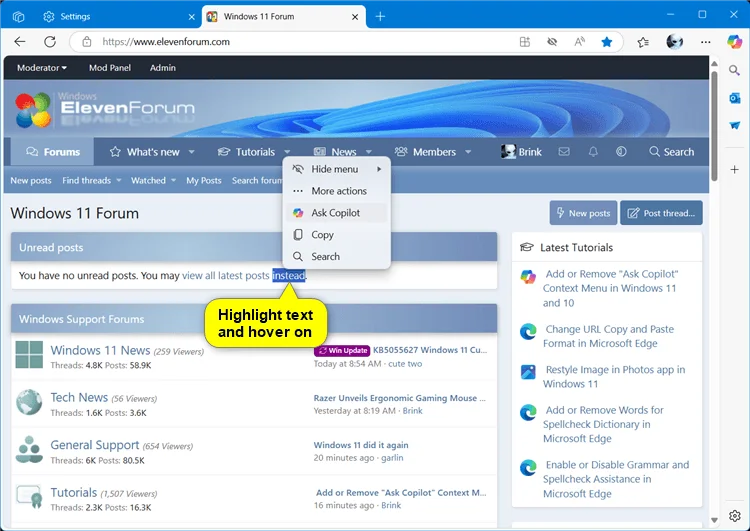The image size is (750, 531).
Task: Open Outlook from the Edge sidebar
Action: [x=734, y=98]
